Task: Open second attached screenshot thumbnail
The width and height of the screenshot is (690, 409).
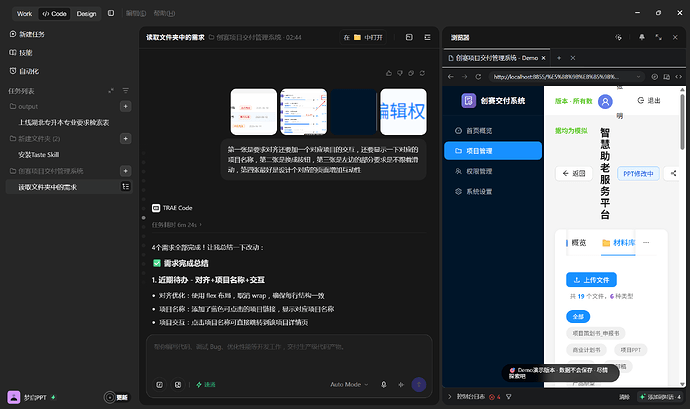Action: pyautogui.click(x=304, y=112)
